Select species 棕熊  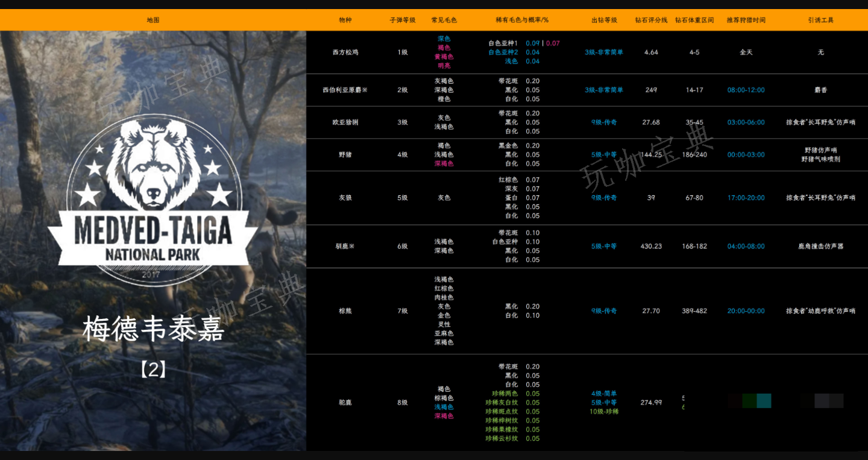[345, 311]
